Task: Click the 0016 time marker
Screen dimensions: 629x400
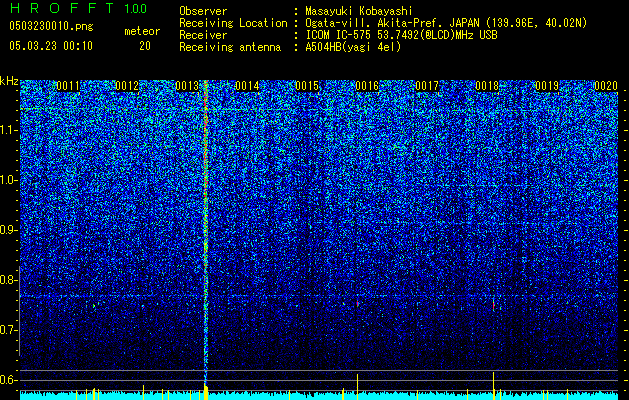Action: (367, 86)
